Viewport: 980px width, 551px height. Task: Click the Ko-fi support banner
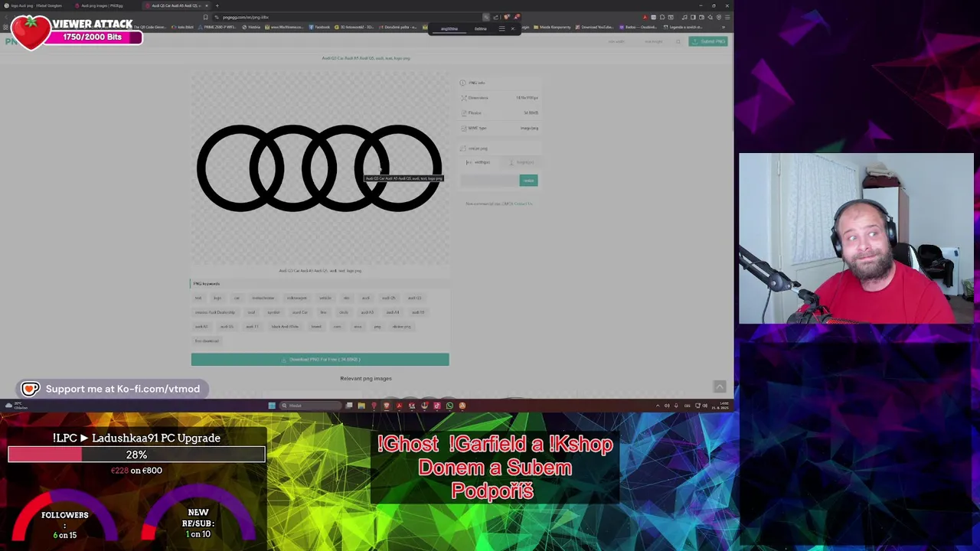tap(111, 389)
